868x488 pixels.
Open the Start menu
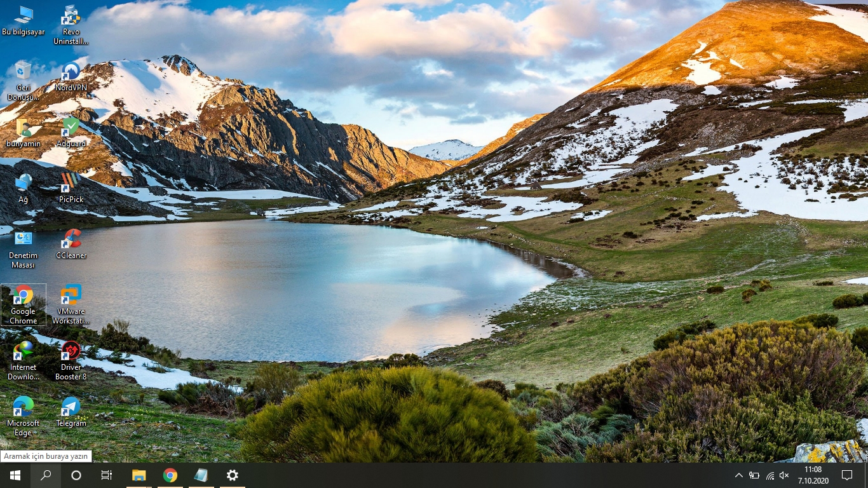(x=13, y=475)
